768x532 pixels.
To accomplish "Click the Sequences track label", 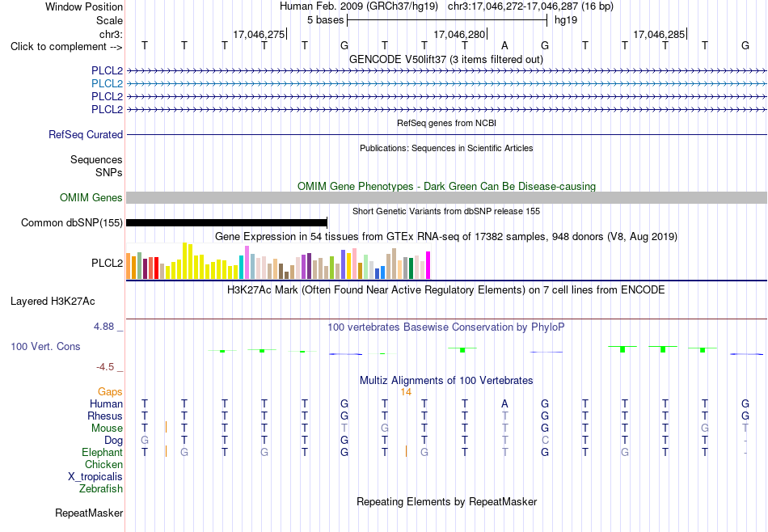I will point(96,160).
